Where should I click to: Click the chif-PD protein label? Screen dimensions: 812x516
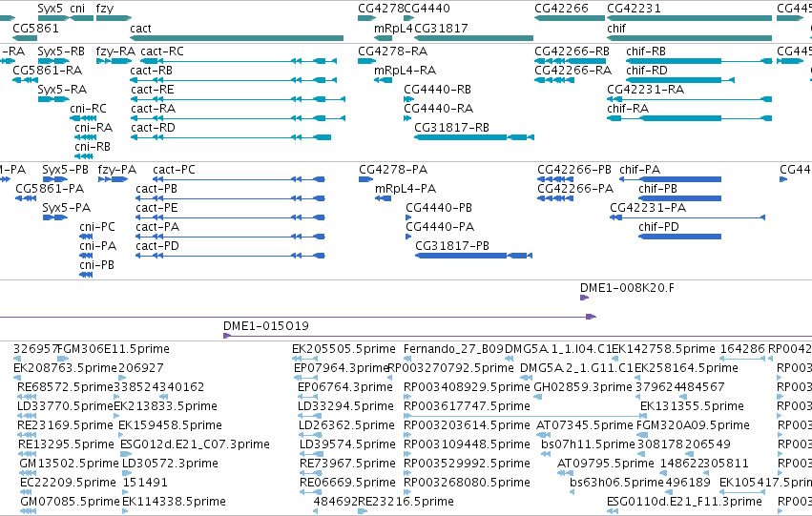[658, 227]
